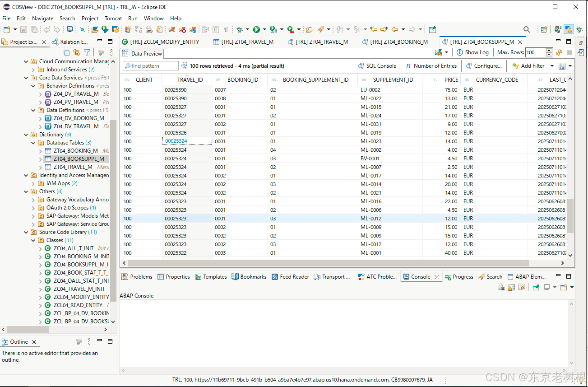Open the Tomcat menu

pos(113,19)
